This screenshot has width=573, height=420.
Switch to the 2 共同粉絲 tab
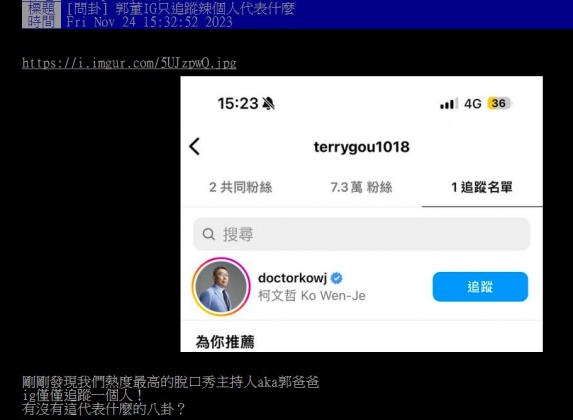point(240,187)
